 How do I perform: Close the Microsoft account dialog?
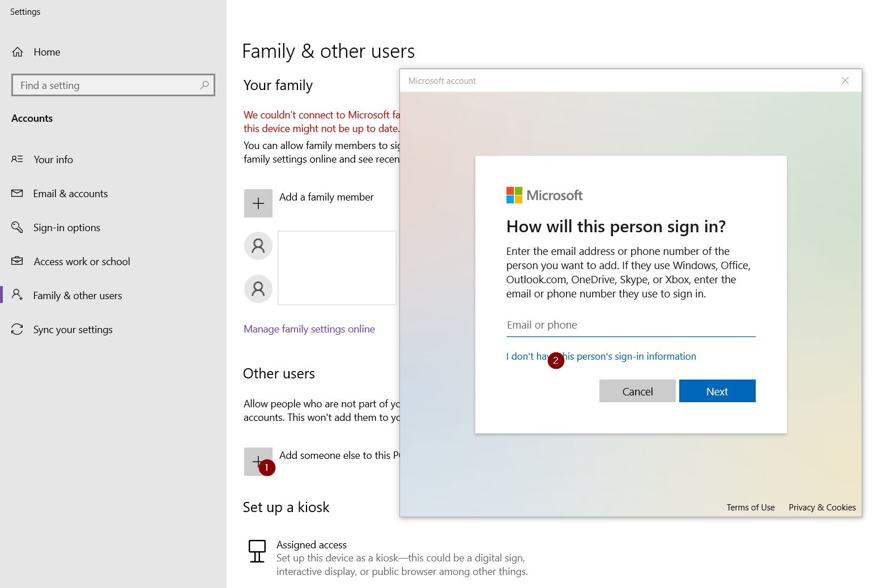(x=845, y=80)
